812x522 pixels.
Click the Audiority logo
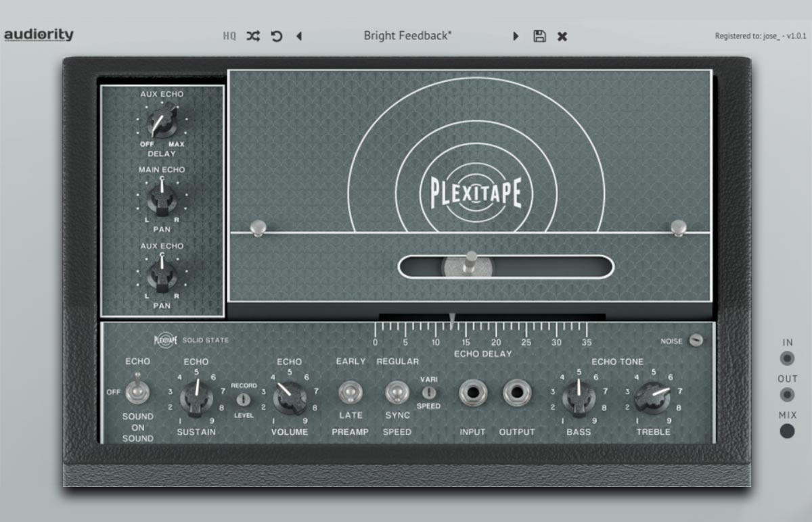click(x=39, y=35)
